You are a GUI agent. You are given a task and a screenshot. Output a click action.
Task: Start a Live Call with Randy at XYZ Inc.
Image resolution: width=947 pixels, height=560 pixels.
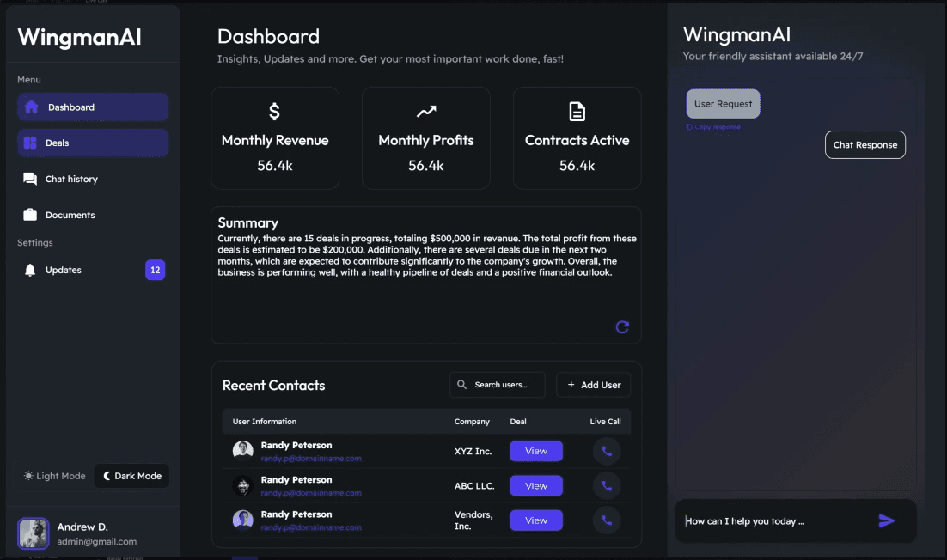coord(607,450)
